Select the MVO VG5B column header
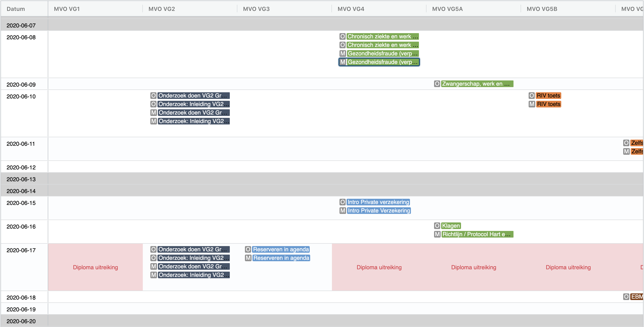 coord(568,9)
